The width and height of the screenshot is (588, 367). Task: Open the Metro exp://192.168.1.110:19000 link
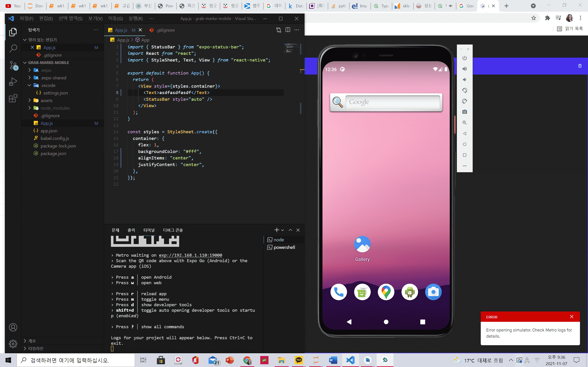(x=190, y=255)
